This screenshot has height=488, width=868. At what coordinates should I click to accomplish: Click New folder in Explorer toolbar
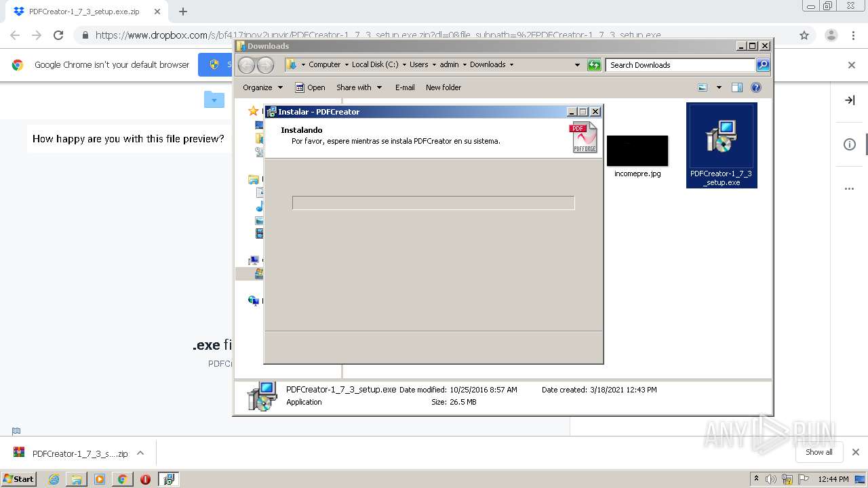coord(443,87)
